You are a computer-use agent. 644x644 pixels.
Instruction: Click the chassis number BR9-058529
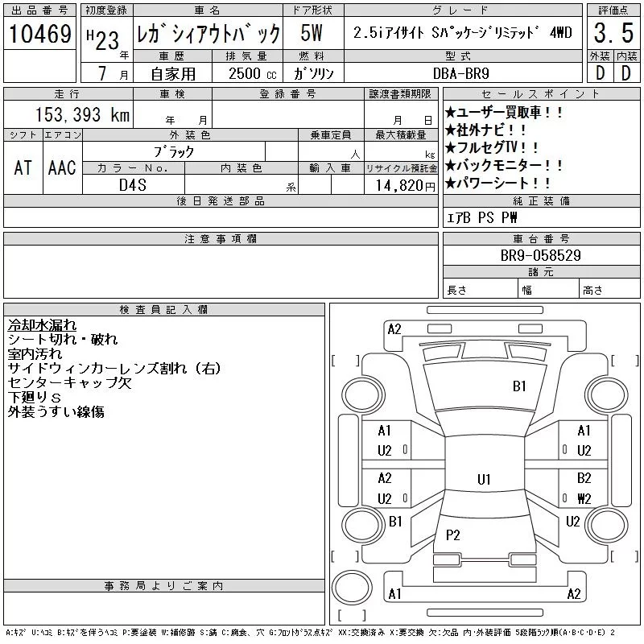coord(540,255)
